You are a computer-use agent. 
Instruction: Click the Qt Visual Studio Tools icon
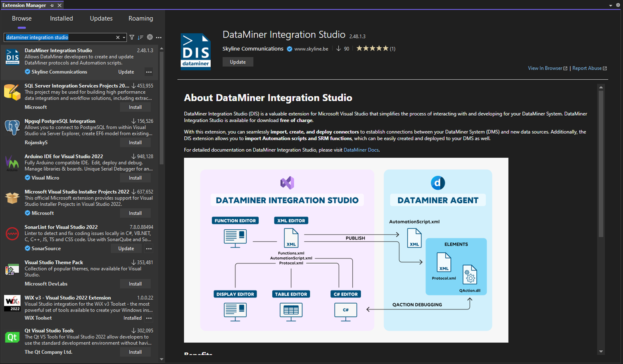12,337
